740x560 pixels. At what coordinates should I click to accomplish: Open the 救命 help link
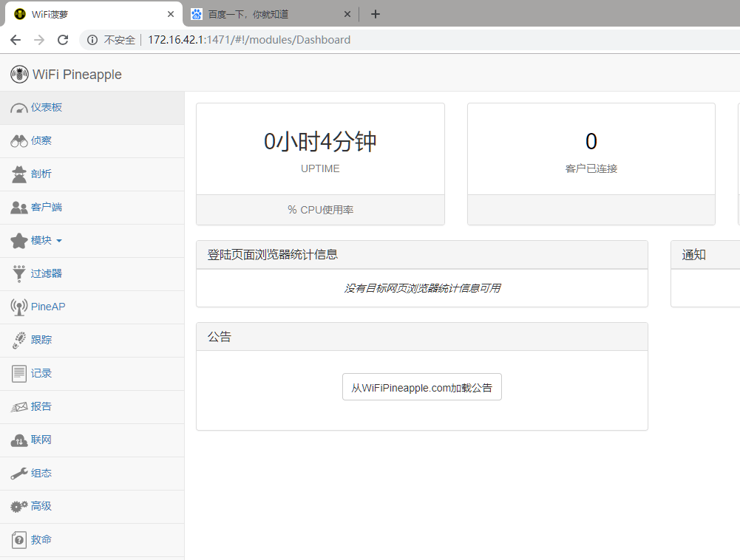click(x=41, y=540)
